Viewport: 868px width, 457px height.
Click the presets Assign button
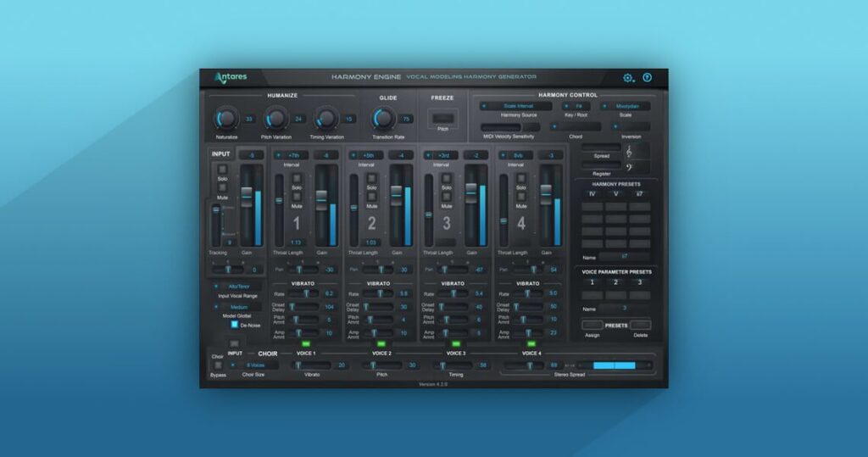(592, 326)
